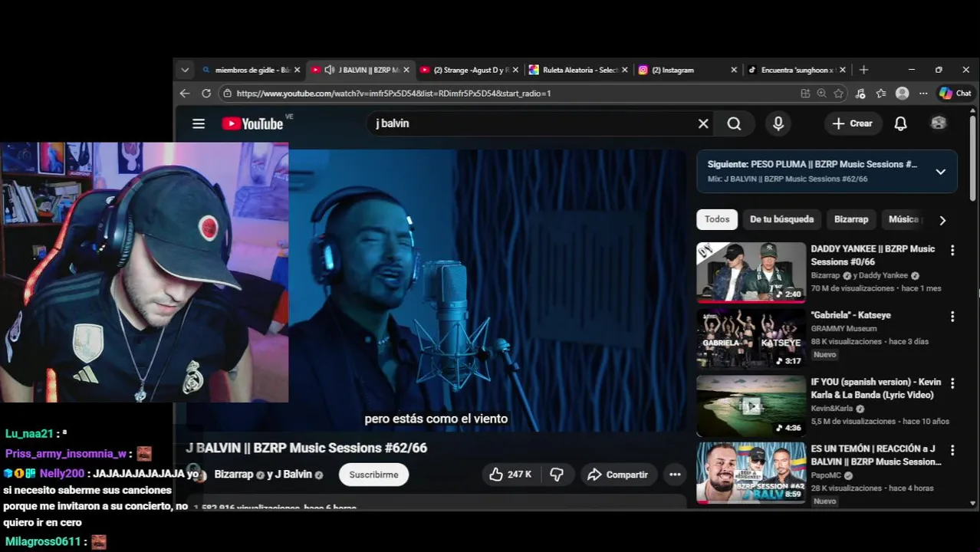
Task: Open YouTube notifications bell
Action: [x=900, y=123]
